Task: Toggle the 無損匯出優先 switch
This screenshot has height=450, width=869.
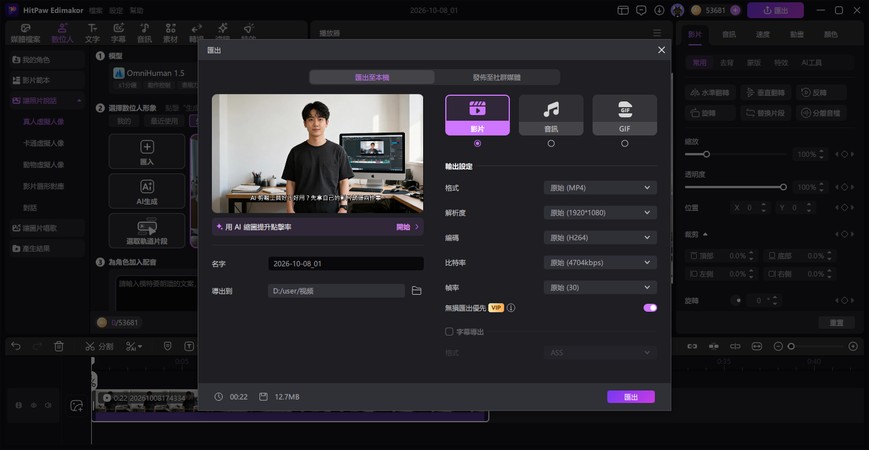Action: [x=650, y=308]
